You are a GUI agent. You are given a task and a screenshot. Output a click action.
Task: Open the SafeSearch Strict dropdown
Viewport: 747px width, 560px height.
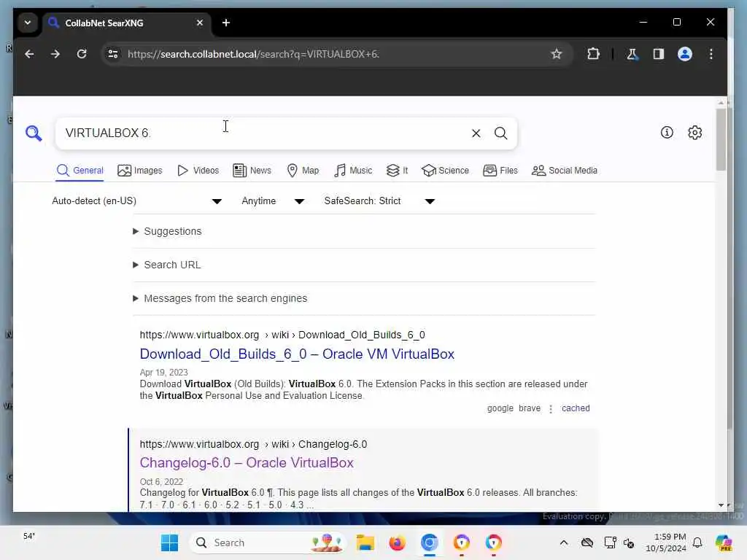[379, 201]
